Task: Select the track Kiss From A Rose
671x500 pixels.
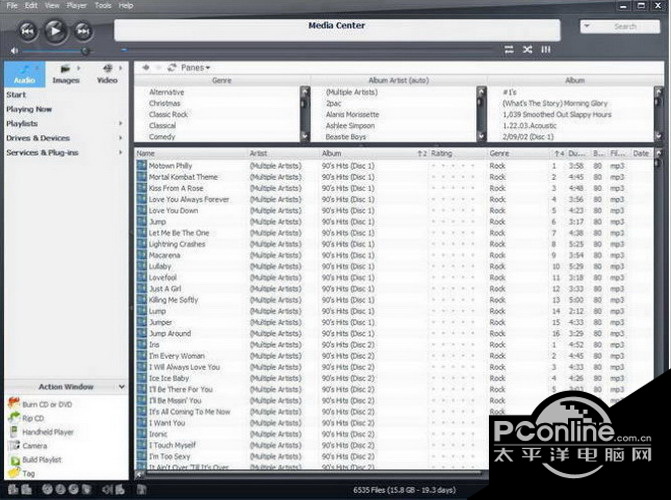Action: point(176,188)
